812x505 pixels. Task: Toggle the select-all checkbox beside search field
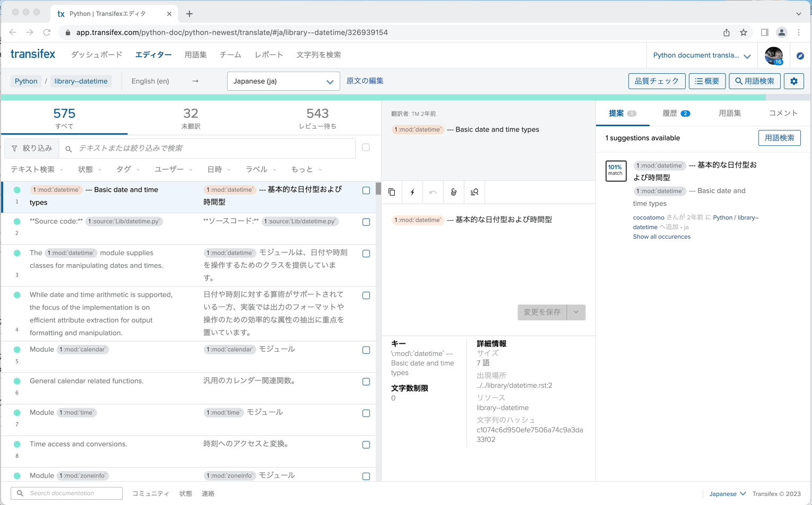point(366,147)
